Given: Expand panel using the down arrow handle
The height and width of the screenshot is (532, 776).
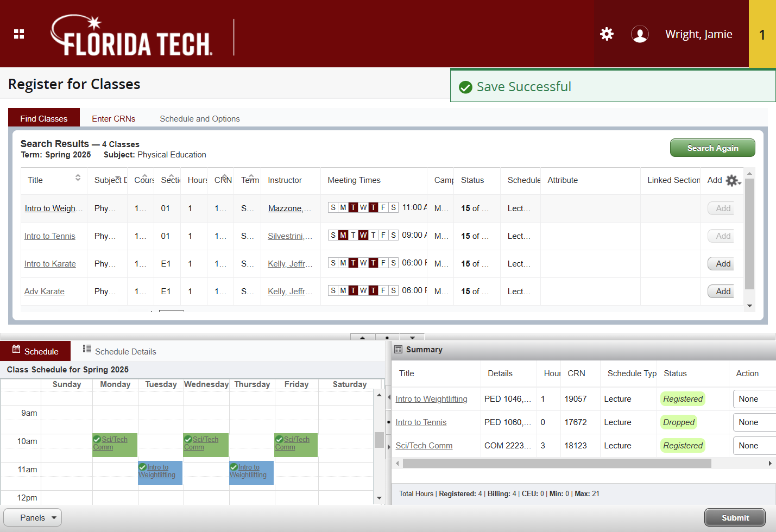Looking at the screenshot, I should click(412, 338).
